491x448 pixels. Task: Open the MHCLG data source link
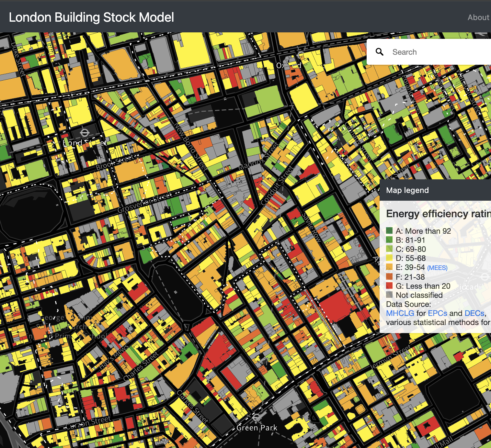tap(400, 313)
